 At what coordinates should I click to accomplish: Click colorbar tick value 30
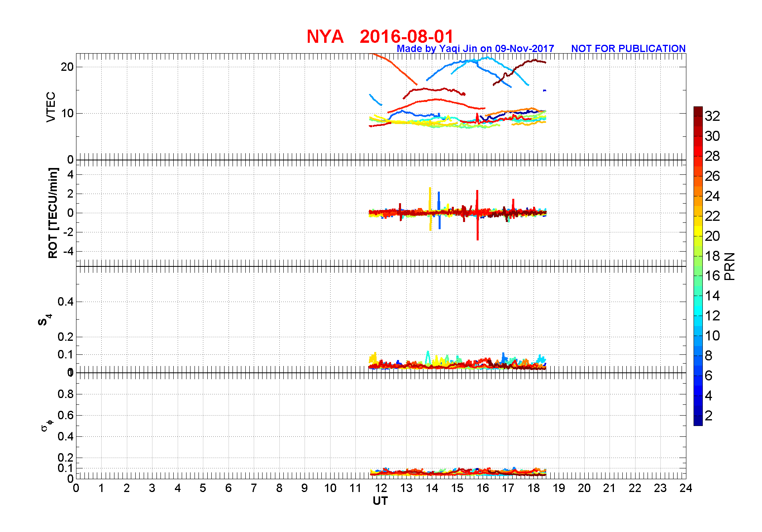tap(712, 136)
